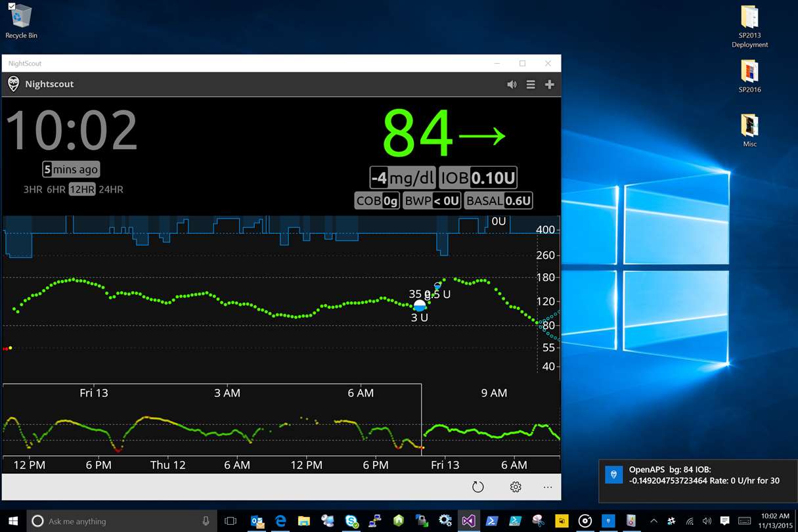The width and height of the screenshot is (798, 532).
Task: Open File Explorer from taskbar
Action: pyautogui.click(x=304, y=521)
